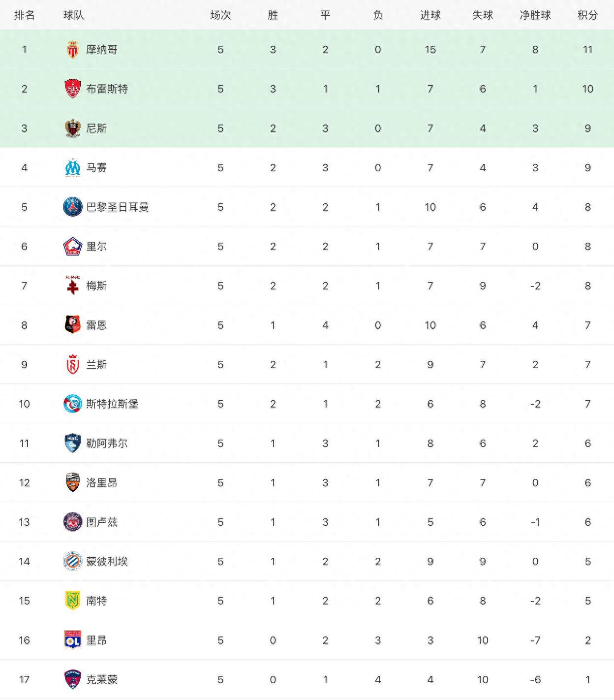This screenshot has width=614, height=700.
Task: Click the 进球 goals column header
Action: point(430,15)
